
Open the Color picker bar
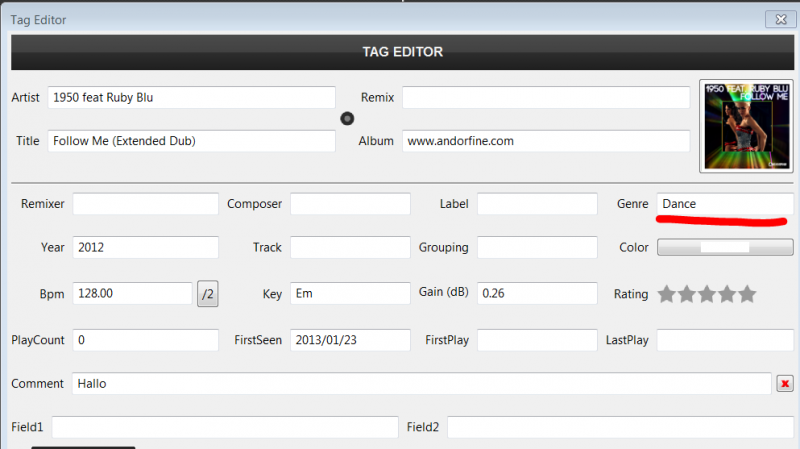(x=725, y=247)
